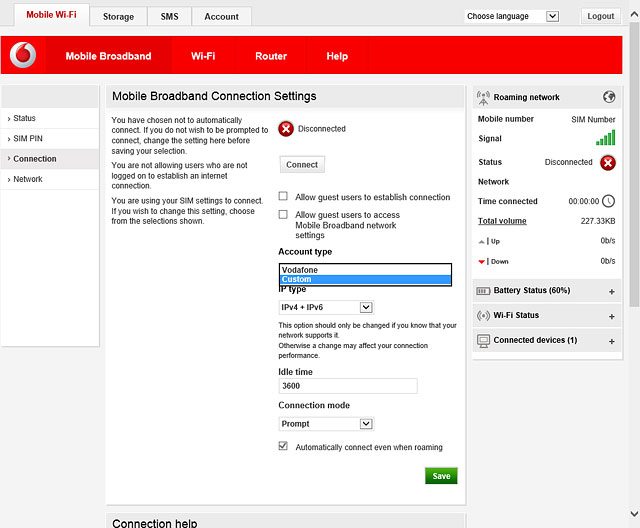Expand the Battery Status section
The image size is (640, 528).
(611, 292)
